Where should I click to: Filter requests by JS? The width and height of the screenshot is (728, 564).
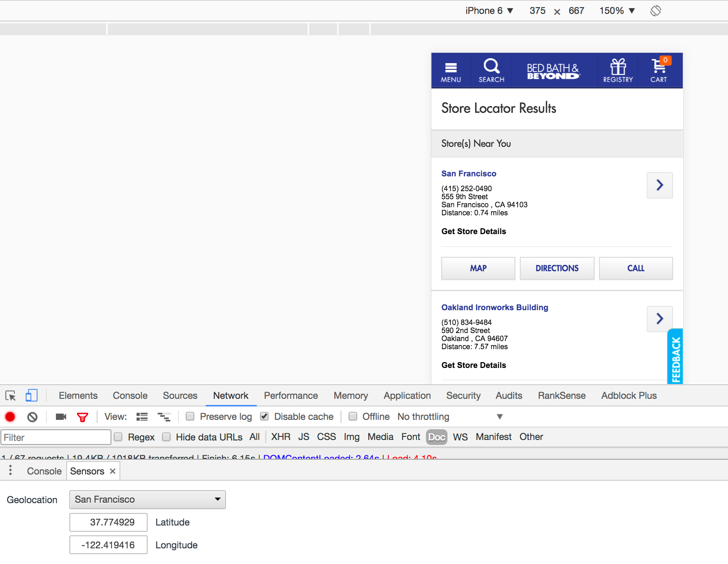pyautogui.click(x=304, y=437)
